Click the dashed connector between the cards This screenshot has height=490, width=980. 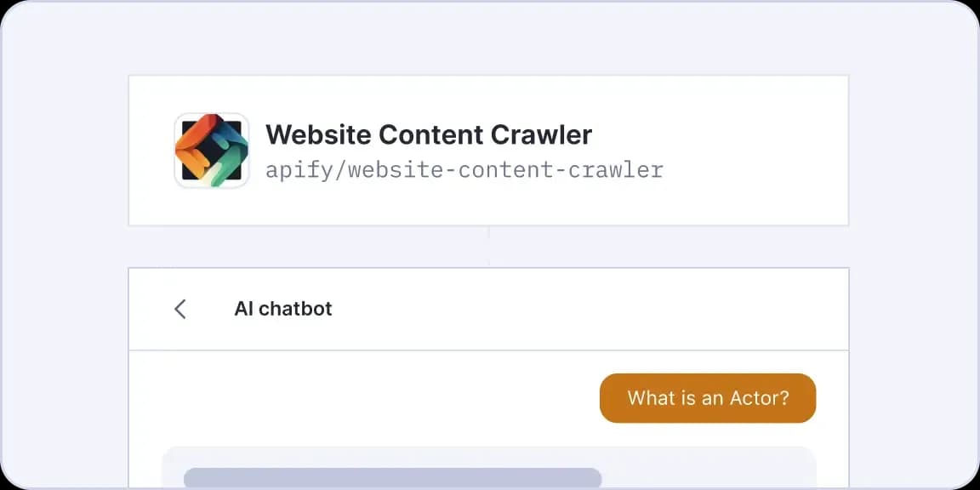[x=489, y=246]
